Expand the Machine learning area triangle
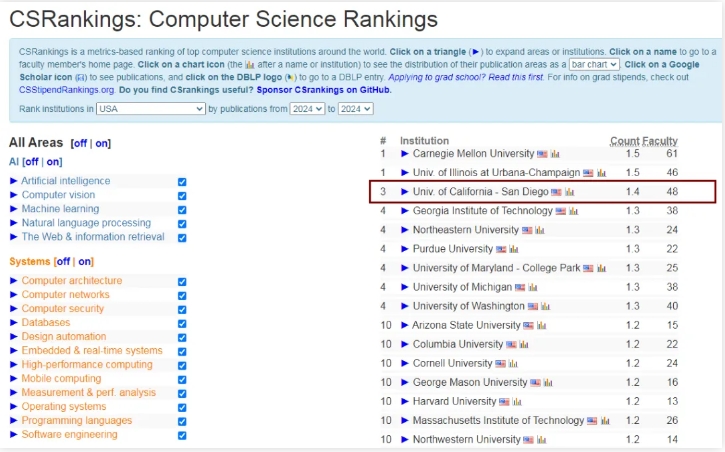Screen dimensions: 725x452 (x=13, y=208)
